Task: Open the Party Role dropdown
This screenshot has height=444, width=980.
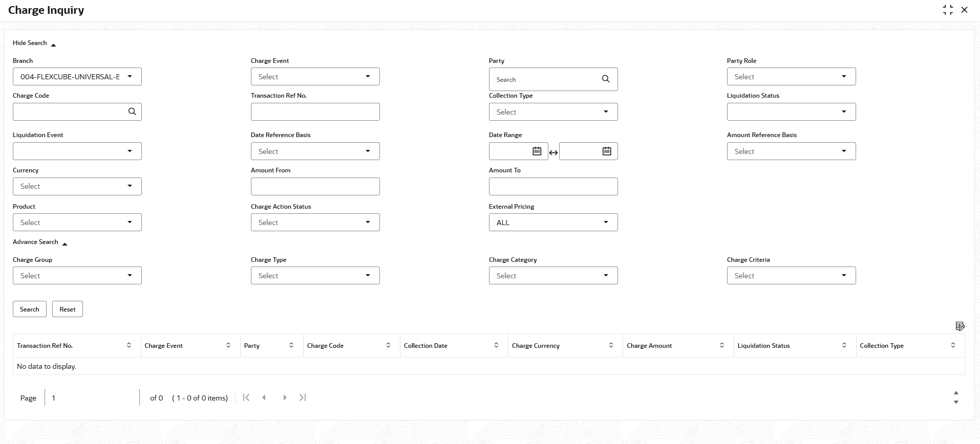Action: pyautogui.click(x=792, y=77)
